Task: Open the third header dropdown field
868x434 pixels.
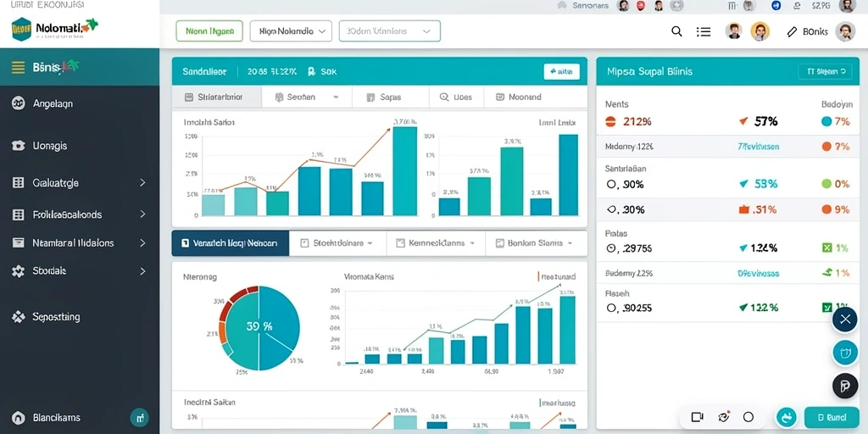Action: tap(390, 31)
